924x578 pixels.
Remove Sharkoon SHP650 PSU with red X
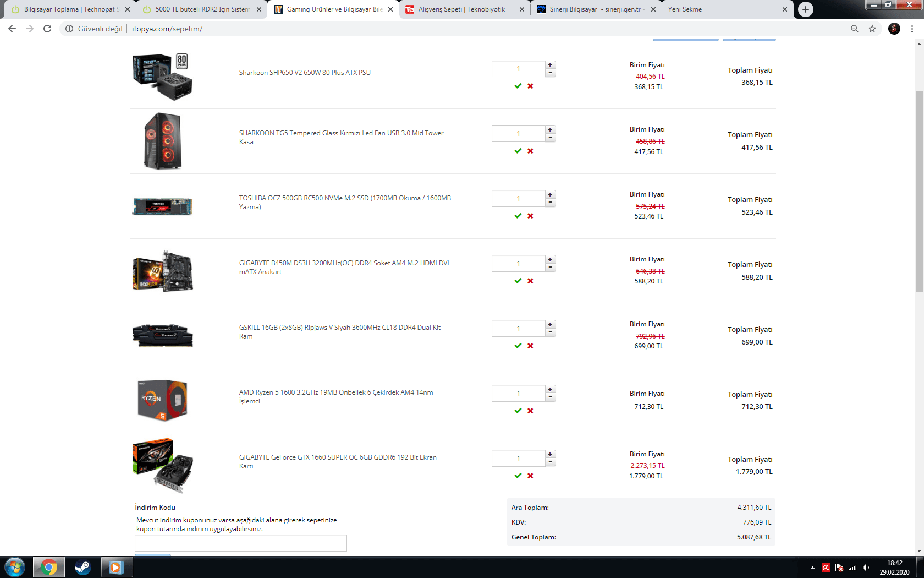tap(530, 86)
